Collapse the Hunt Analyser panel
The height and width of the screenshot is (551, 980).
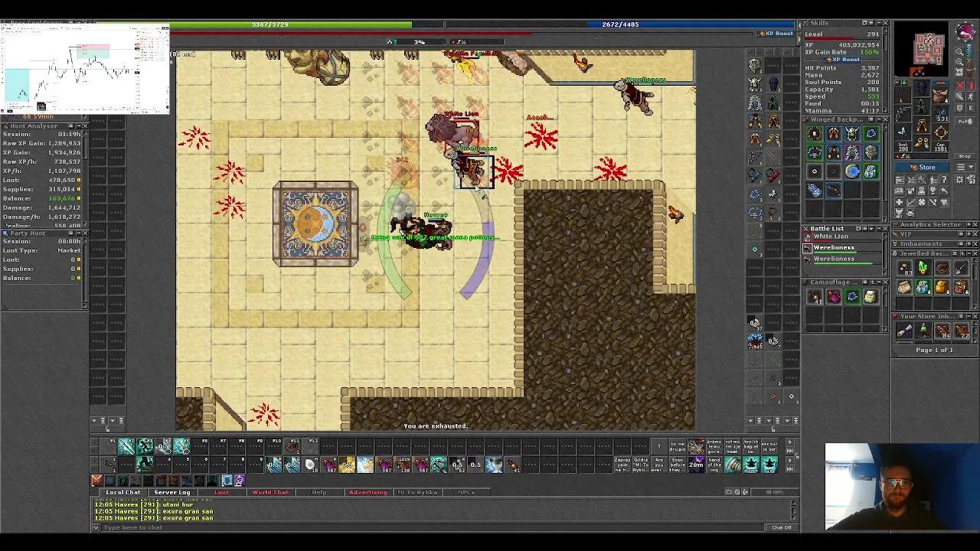click(79, 126)
